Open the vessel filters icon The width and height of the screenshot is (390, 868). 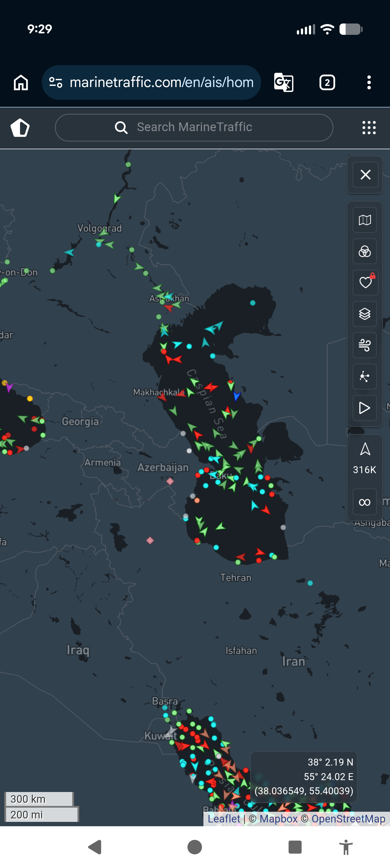365,251
